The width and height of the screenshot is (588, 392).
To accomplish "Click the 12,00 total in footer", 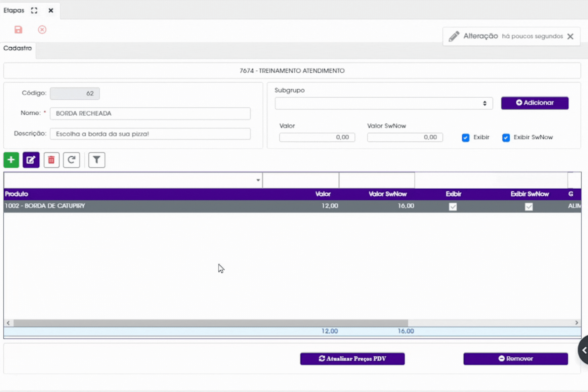I will 329,331.
